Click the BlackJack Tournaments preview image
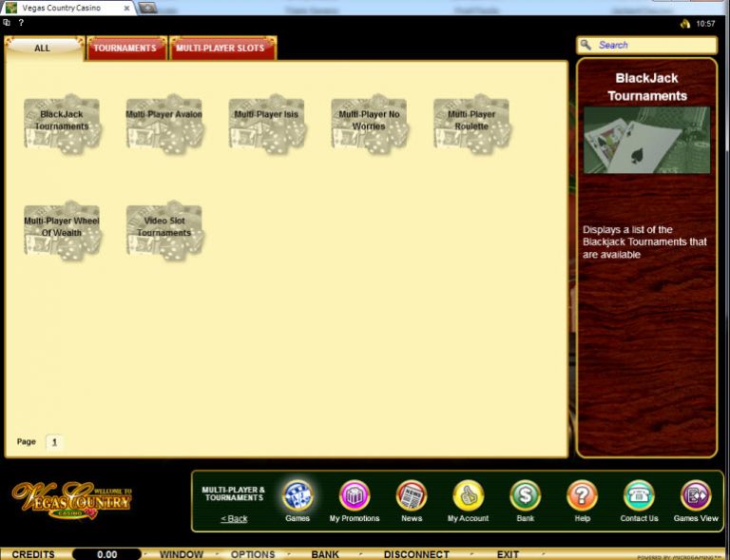The width and height of the screenshot is (730, 560). click(646, 140)
